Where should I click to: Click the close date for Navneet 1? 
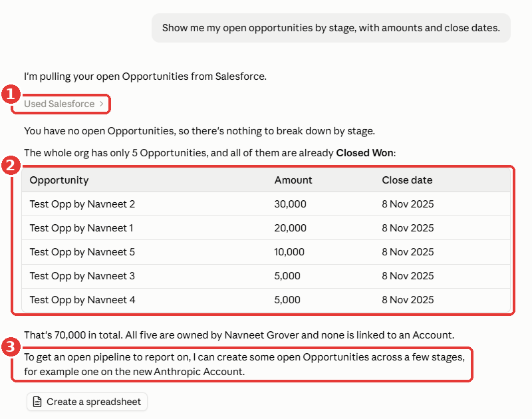click(408, 228)
